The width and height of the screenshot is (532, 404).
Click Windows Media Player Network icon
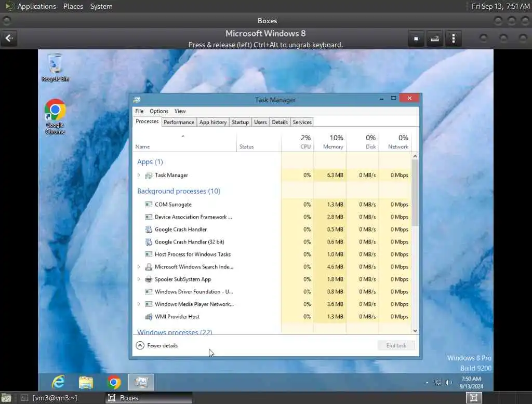149,304
